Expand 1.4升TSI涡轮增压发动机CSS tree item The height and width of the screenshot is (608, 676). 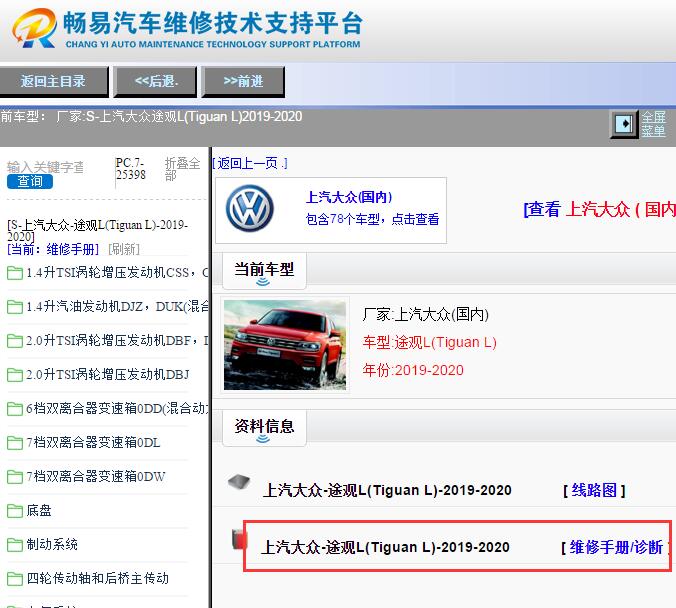117,273
